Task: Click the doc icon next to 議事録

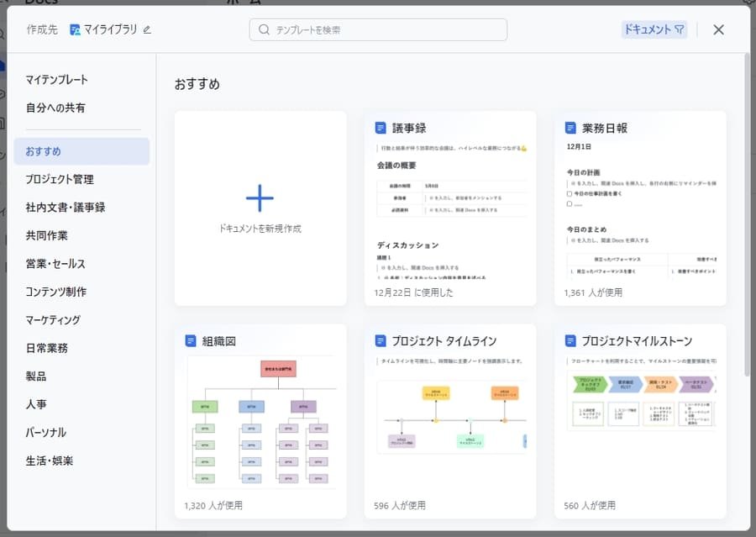Action: (x=381, y=129)
